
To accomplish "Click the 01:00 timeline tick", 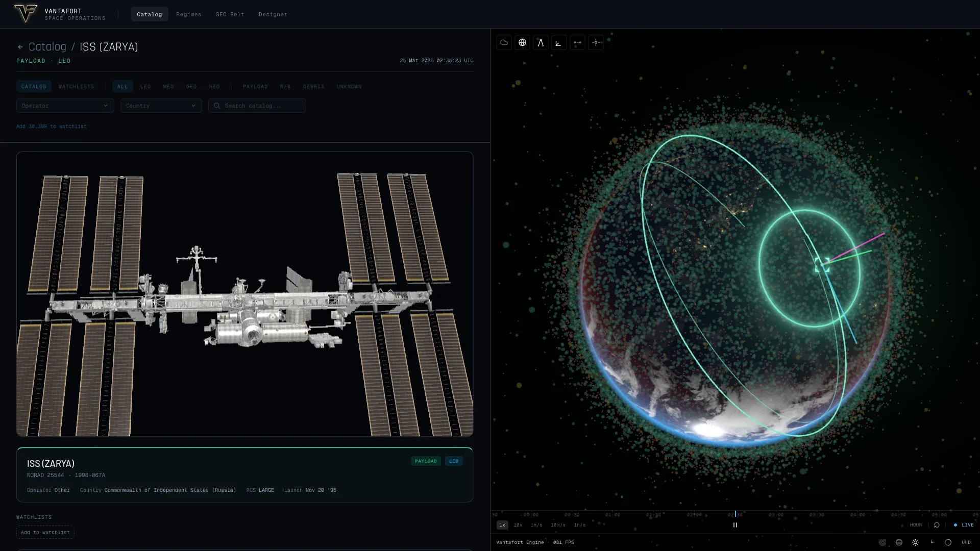I will pyautogui.click(x=612, y=515).
